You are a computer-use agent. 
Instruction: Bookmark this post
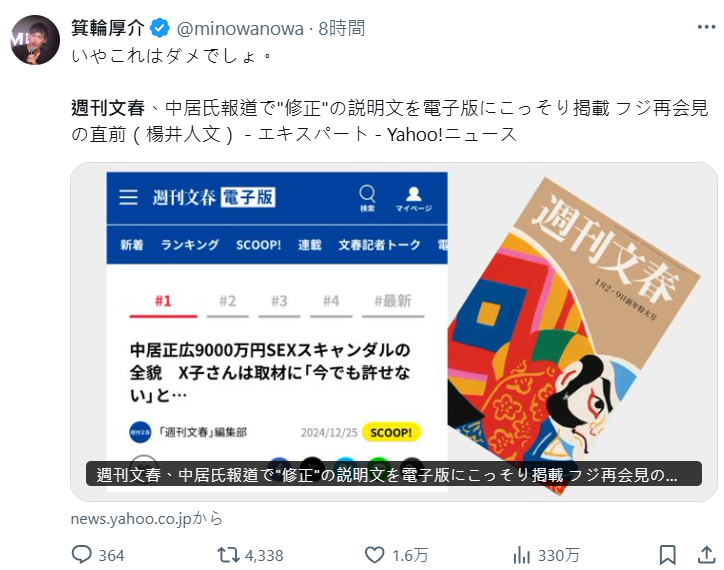click(667, 555)
